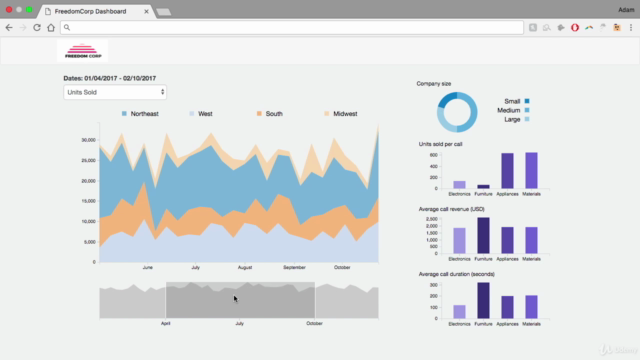Click the Adam profile name in title bar
This screenshot has width=640, height=360.
(x=626, y=10)
